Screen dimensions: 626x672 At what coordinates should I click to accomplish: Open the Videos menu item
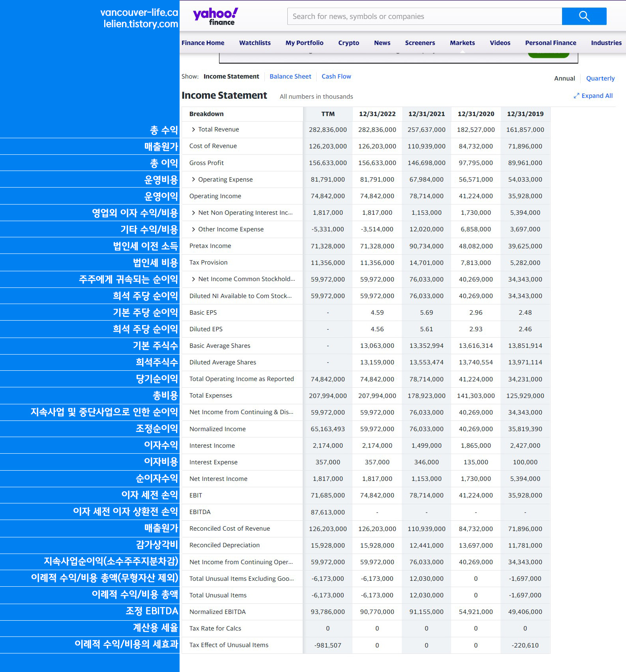[x=500, y=43]
